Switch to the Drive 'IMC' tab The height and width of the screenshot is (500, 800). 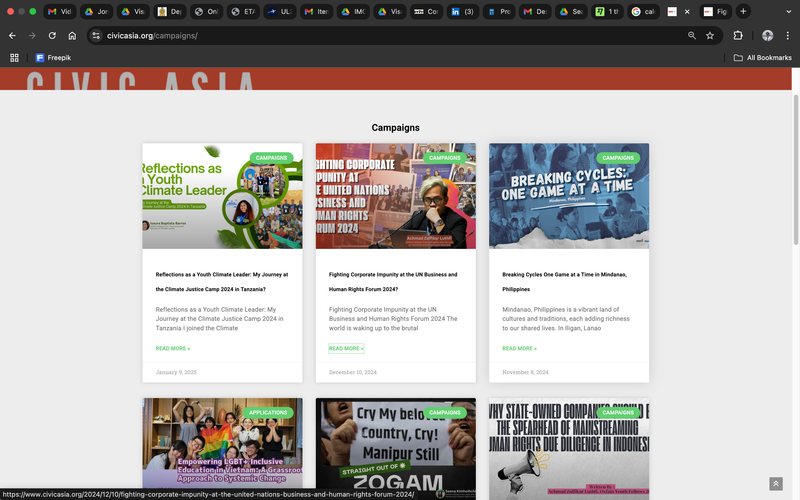[353, 11]
